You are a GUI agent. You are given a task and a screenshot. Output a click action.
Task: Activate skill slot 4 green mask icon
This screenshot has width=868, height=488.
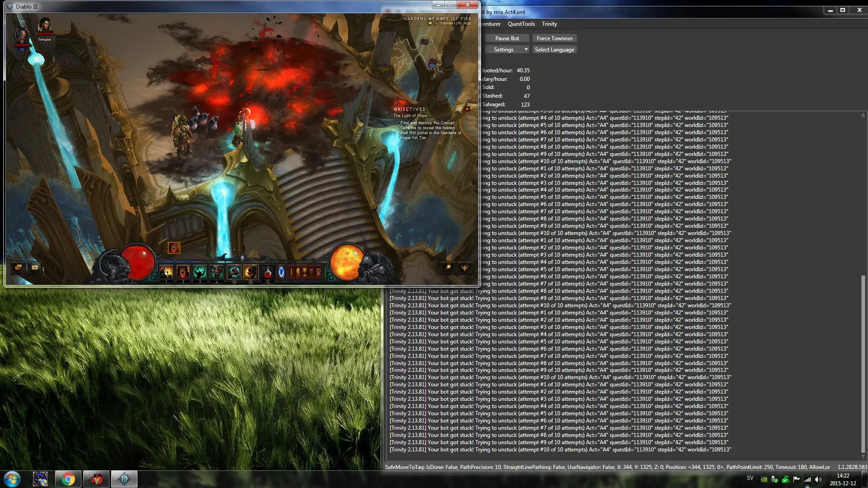[217, 272]
